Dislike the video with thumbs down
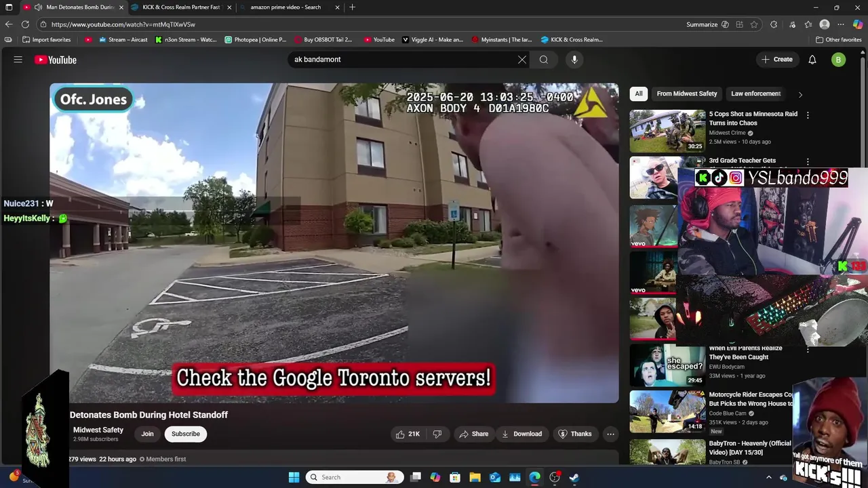 click(x=437, y=434)
